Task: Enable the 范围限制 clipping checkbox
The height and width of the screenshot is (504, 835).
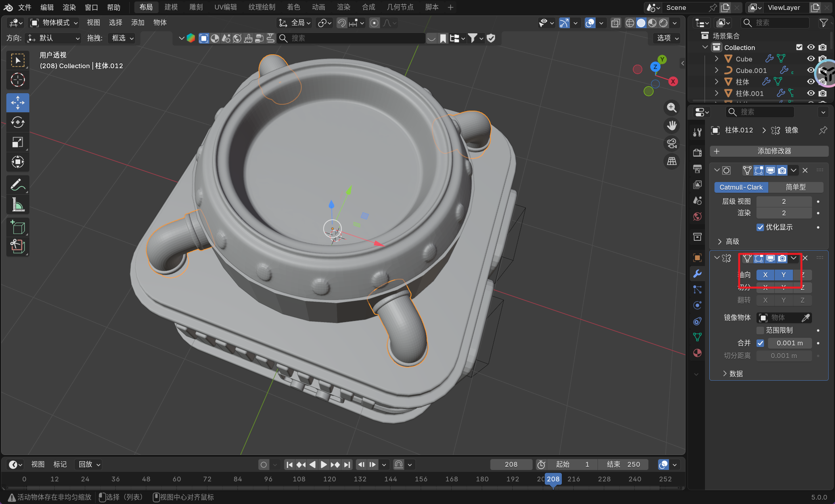Action: (760, 330)
